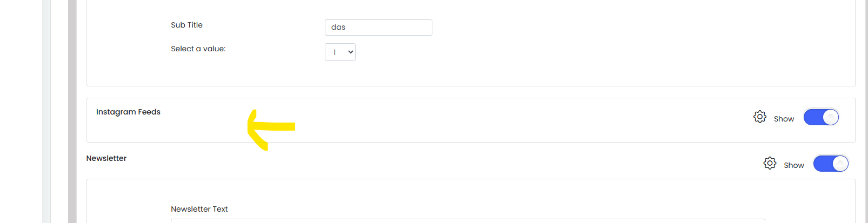Click the Instagram Feeds section heading
Viewport: 868px width, 223px height.
tap(128, 112)
